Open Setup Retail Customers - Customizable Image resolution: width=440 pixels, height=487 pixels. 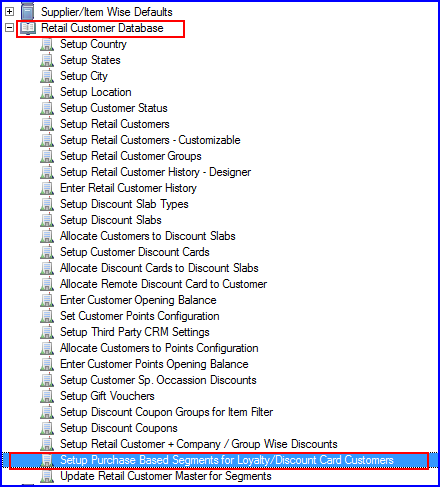click(x=150, y=140)
